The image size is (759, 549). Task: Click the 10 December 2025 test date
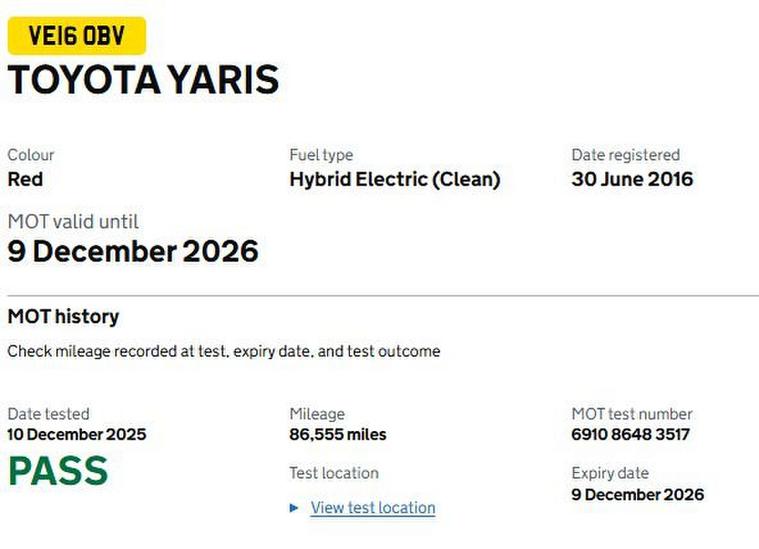point(76,435)
